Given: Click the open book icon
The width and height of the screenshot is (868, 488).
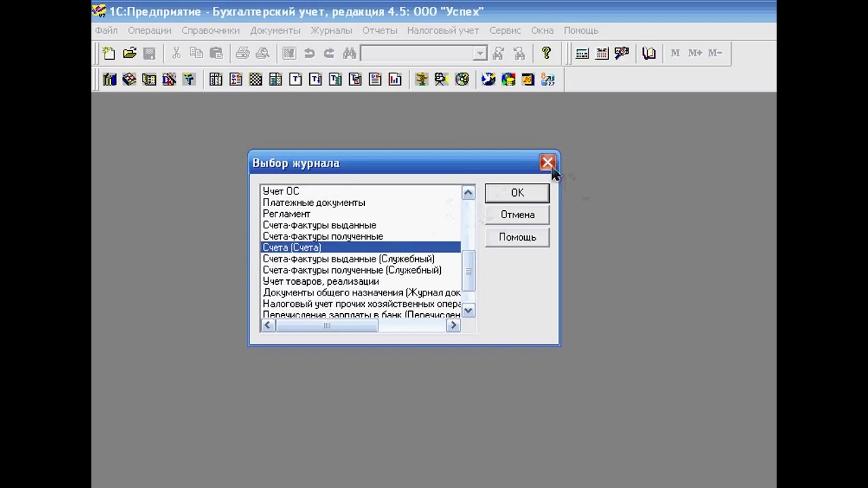Looking at the screenshot, I should point(649,53).
